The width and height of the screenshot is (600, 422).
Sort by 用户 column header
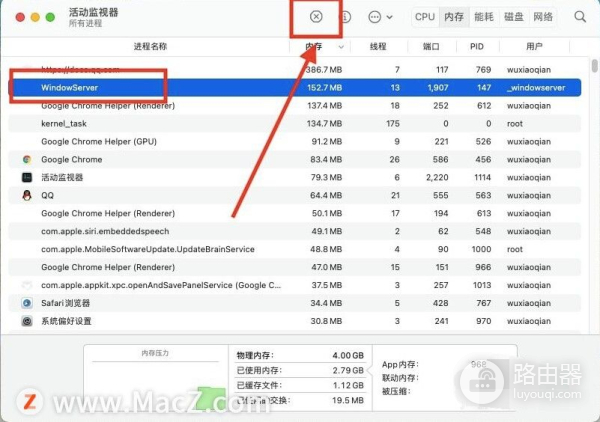click(x=534, y=47)
